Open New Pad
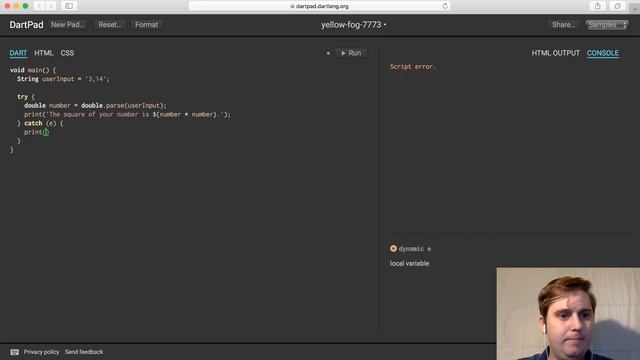The height and width of the screenshot is (360, 640). pyautogui.click(x=68, y=25)
